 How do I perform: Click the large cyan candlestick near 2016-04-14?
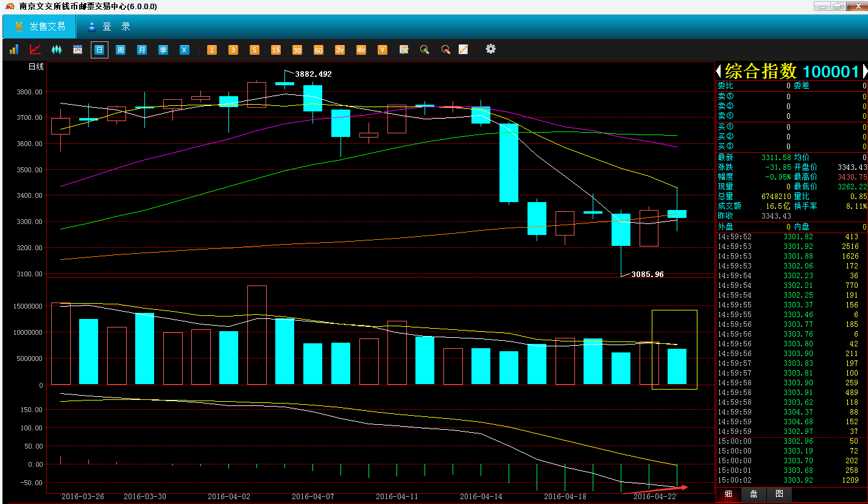pyautogui.click(x=509, y=163)
